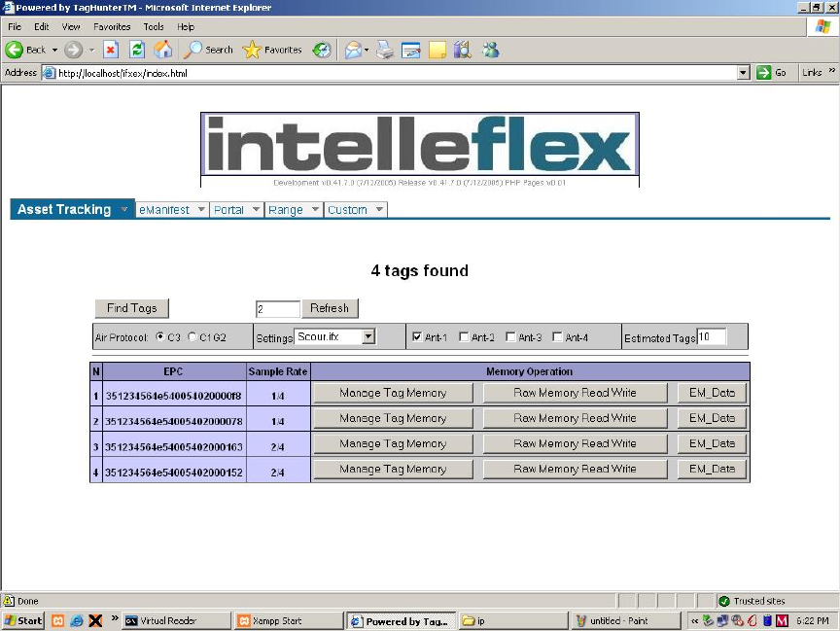Open the Edit menu

(41, 27)
